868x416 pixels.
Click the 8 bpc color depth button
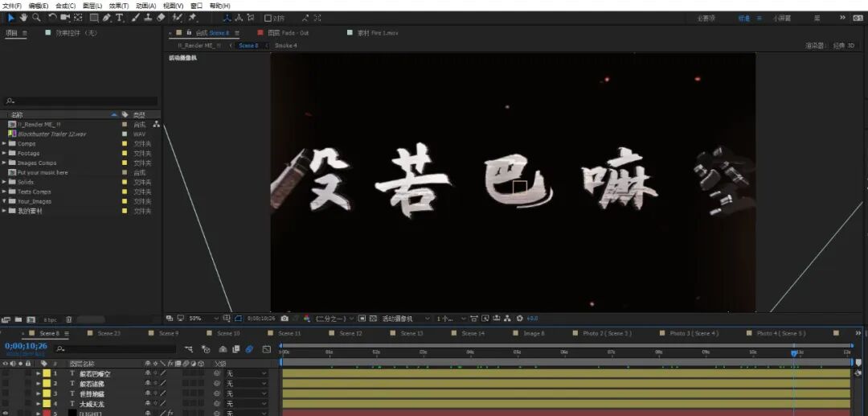tap(50, 320)
